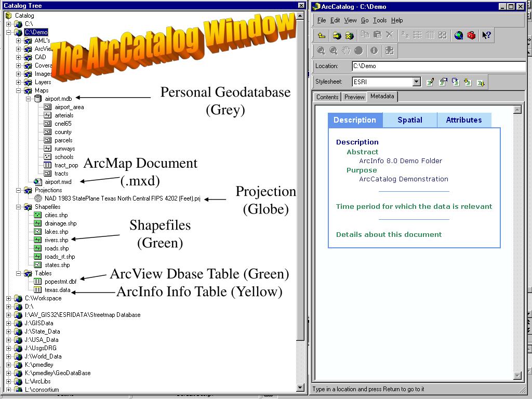Screen dimensions: 532x399
Task: Collapse the C:\Demo catalog node
Action: [9, 32]
